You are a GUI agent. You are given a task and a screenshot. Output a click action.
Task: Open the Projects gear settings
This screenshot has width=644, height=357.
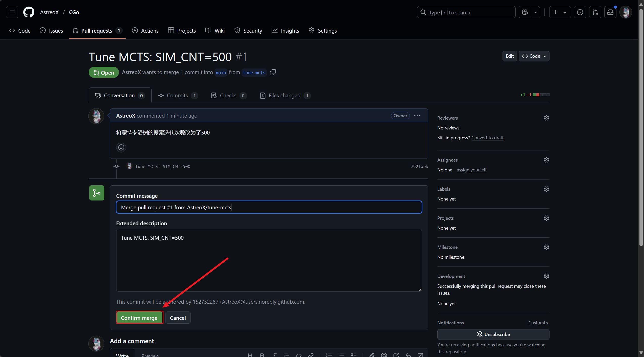pyautogui.click(x=546, y=218)
